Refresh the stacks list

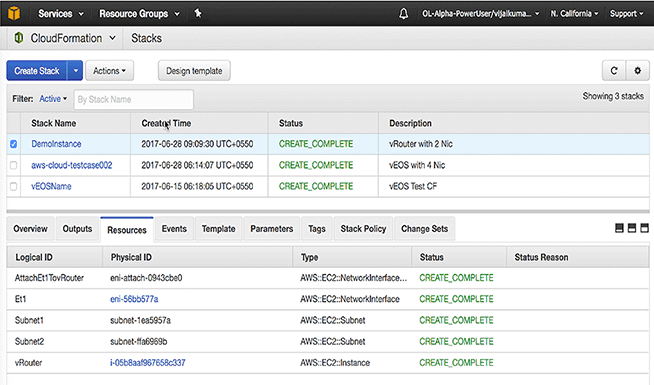[x=614, y=70]
